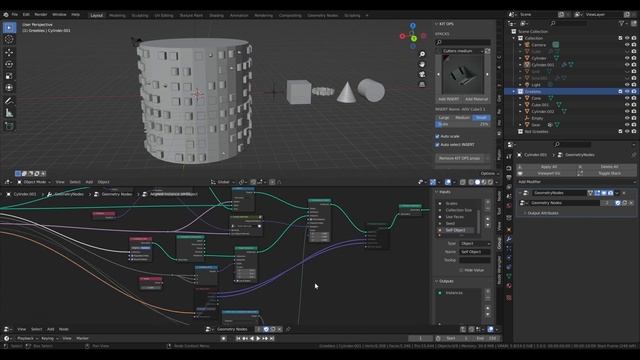Collapse the Collection in the outliner

(x=514, y=38)
